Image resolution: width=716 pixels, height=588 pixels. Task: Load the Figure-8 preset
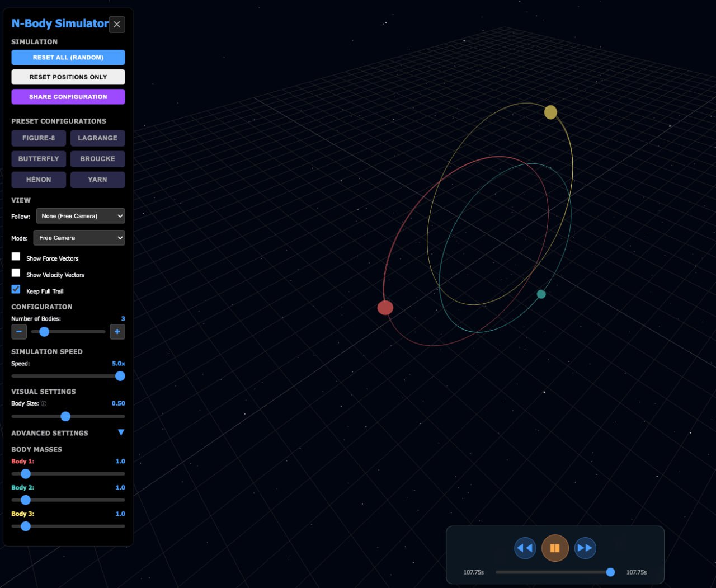(39, 138)
